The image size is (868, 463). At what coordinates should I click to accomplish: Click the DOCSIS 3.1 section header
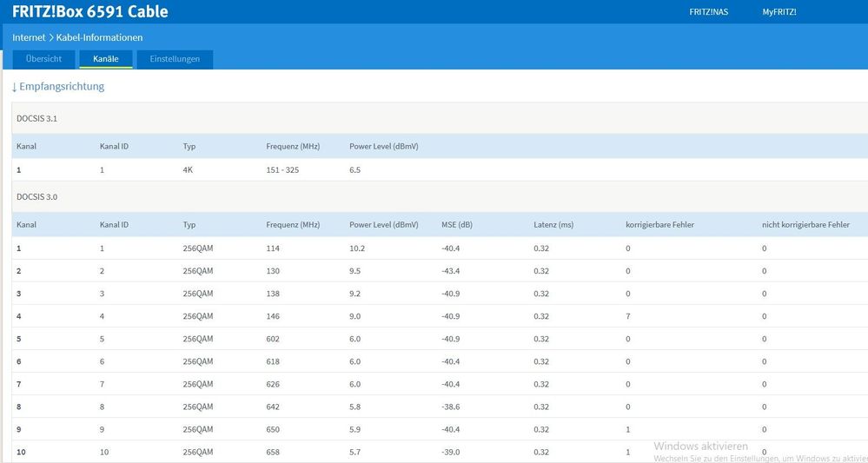[x=37, y=118]
